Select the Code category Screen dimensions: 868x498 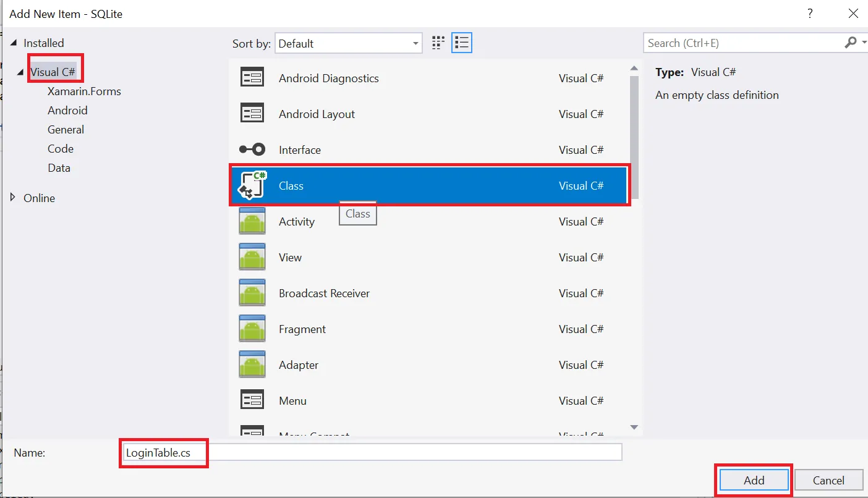click(61, 148)
